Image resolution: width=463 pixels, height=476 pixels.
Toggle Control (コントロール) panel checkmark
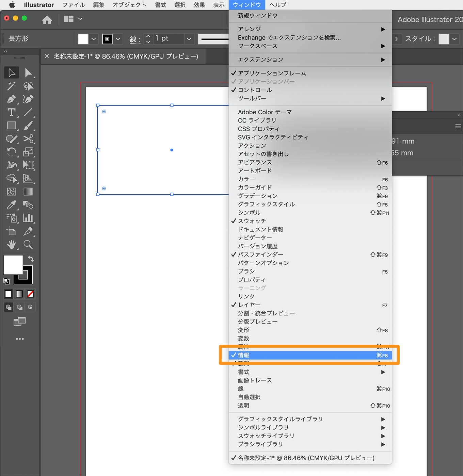[310, 90]
